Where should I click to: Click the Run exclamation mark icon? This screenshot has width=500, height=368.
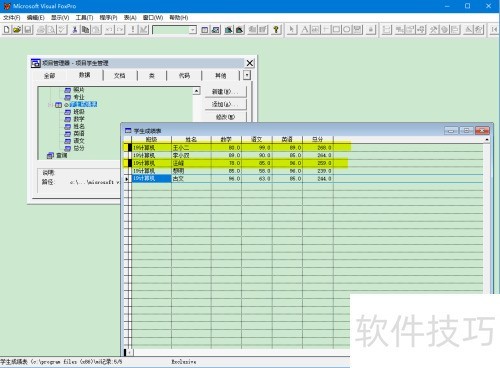pyautogui.click(x=133, y=30)
